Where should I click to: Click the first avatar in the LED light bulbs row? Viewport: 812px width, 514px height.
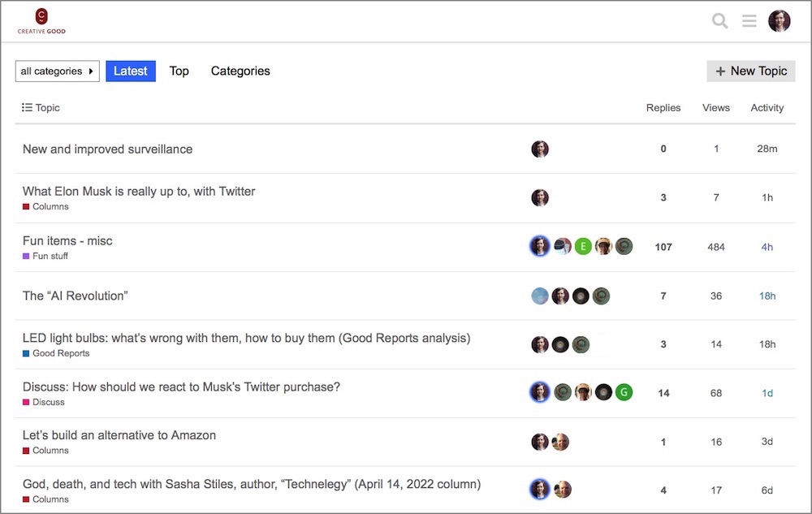point(540,345)
